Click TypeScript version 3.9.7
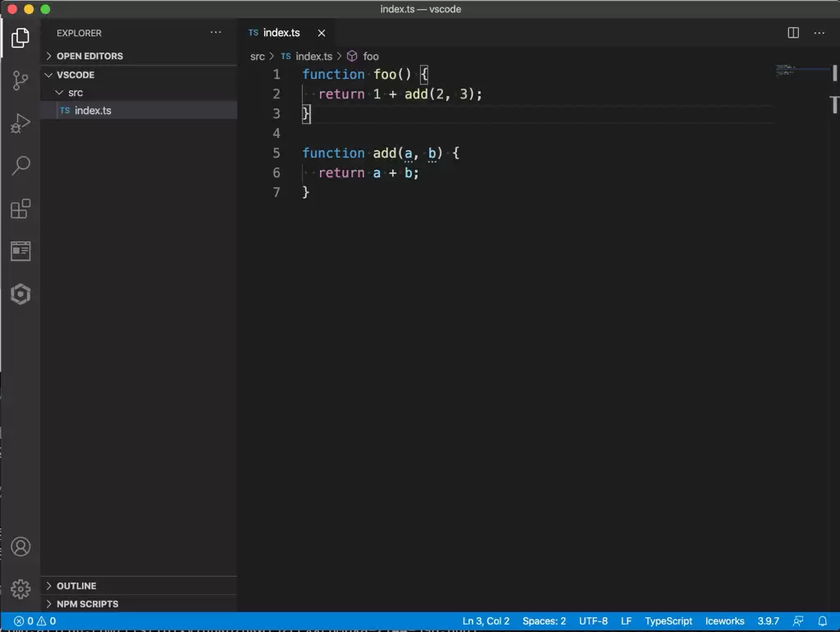 (x=768, y=621)
